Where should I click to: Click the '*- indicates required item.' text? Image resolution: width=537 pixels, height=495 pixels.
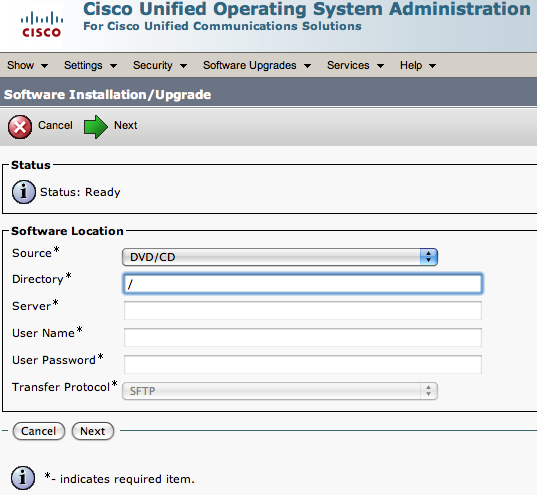119,478
